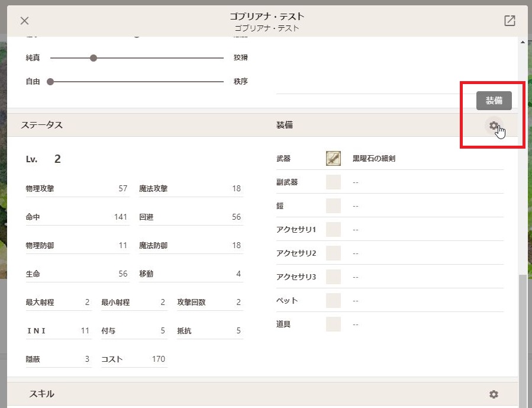Click the Lv. value 2
This screenshot has width=532, height=408.
point(57,159)
